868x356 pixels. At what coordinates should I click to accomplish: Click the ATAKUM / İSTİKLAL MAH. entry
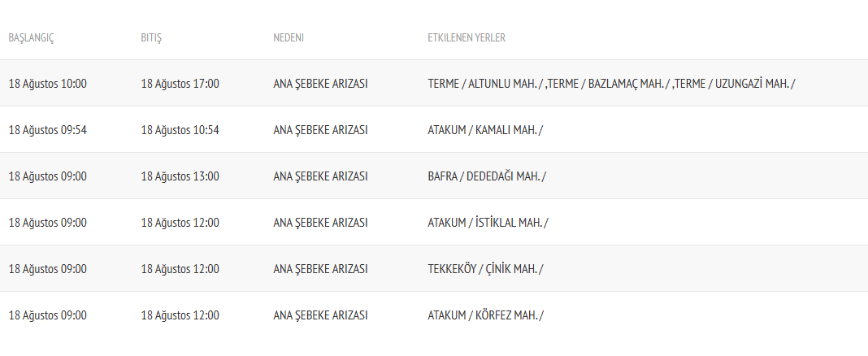click(x=488, y=223)
